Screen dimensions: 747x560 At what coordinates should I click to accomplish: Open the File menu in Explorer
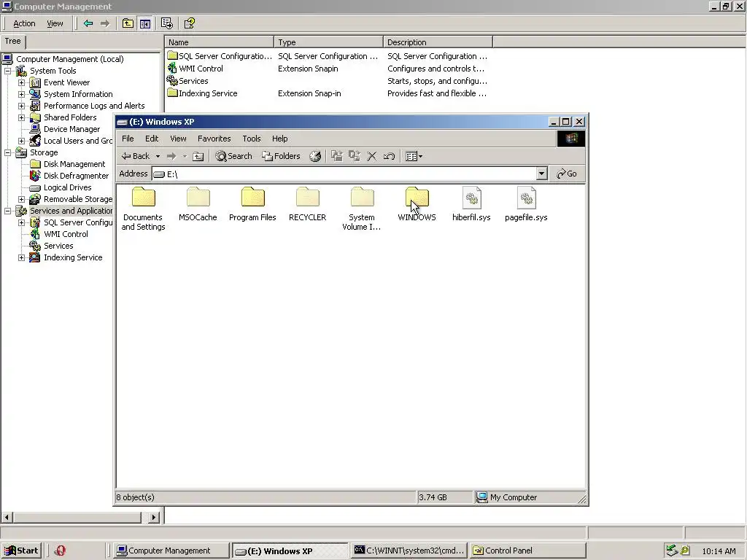pos(128,139)
